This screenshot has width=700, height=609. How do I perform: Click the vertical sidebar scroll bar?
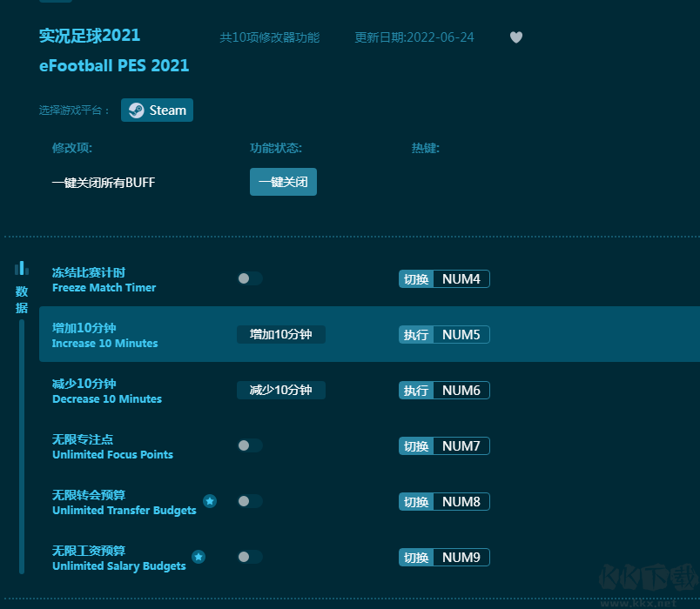coord(22,445)
